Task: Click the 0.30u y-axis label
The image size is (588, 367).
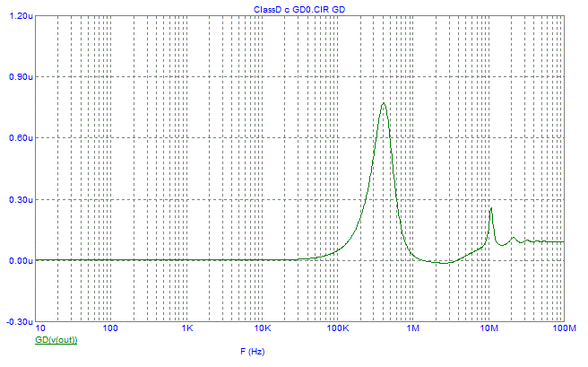Action: pos(21,199)
